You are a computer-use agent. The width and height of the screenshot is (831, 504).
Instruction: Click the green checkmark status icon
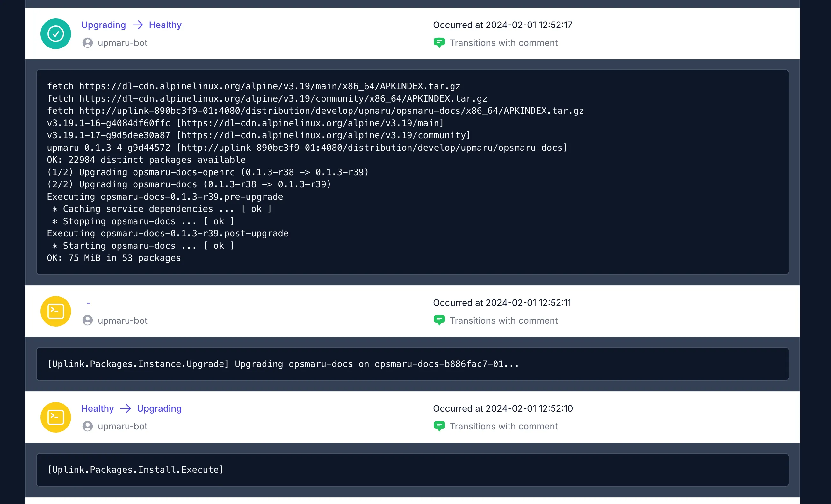56,34
